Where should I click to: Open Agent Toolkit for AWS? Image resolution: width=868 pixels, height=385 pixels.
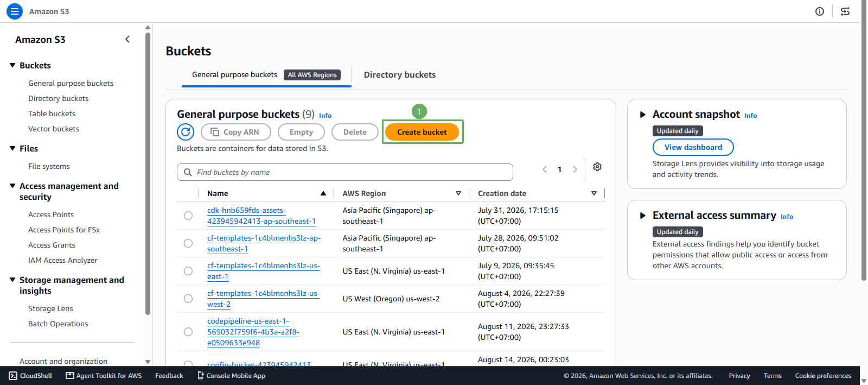[x=104, y=376]
